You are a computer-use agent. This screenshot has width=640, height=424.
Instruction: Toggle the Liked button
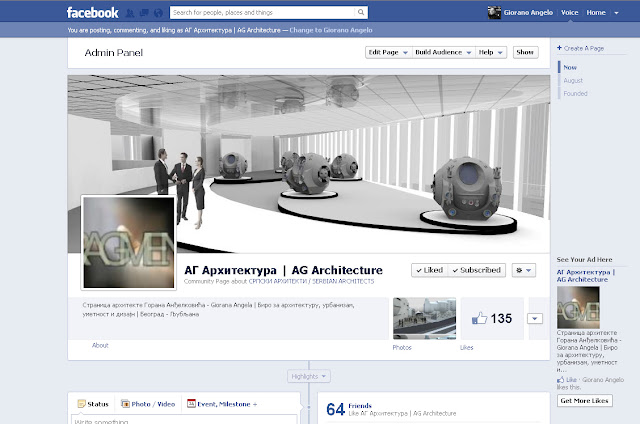click(429, 270)
